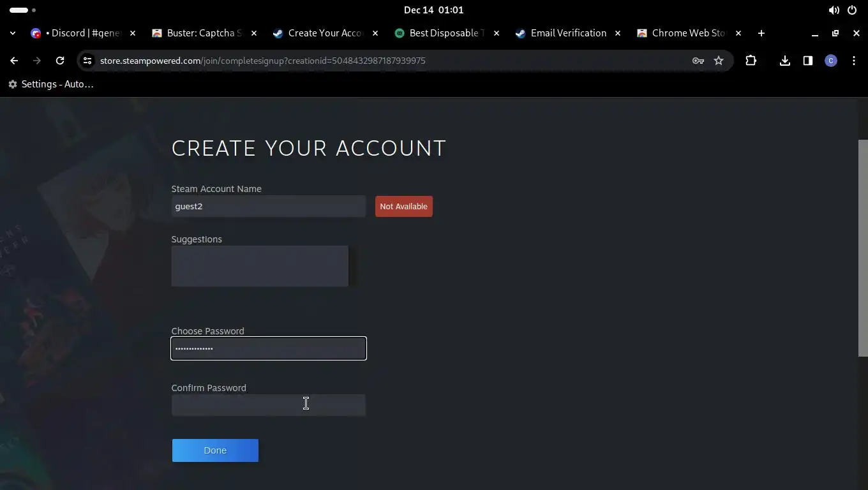868x490 pixels.
Task: Toggle the Chrome side panel icon
Action: [x=808, y=61]
